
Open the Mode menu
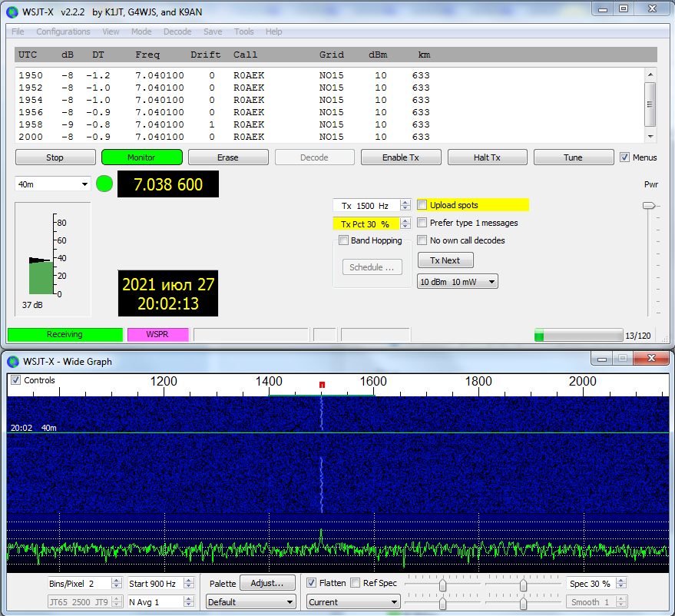141,31
